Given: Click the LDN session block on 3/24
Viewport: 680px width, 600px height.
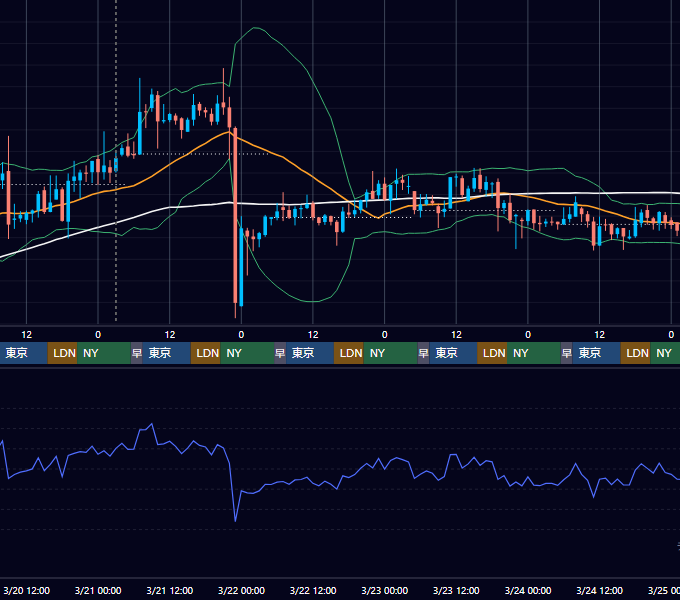Looking at the screenshot, I should (635, 353).
